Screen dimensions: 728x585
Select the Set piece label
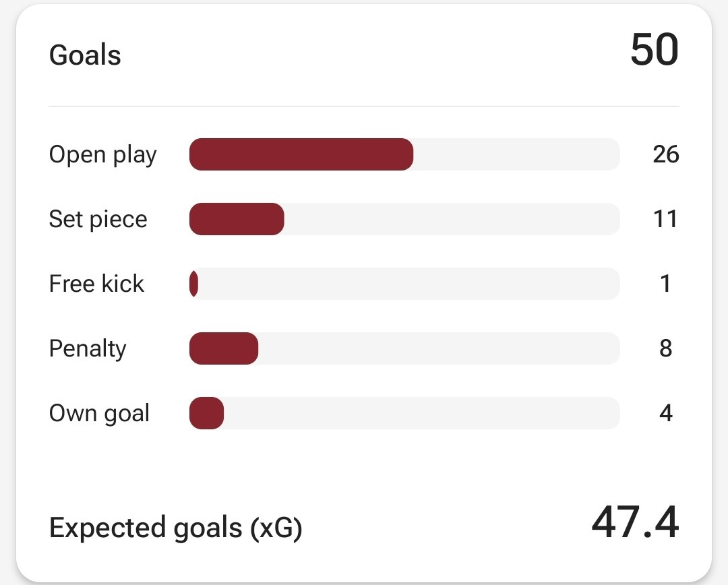(98, 219)
